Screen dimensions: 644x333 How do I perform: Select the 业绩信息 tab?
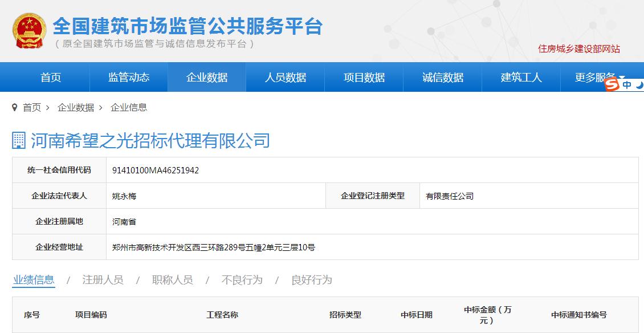coord(34,280)
